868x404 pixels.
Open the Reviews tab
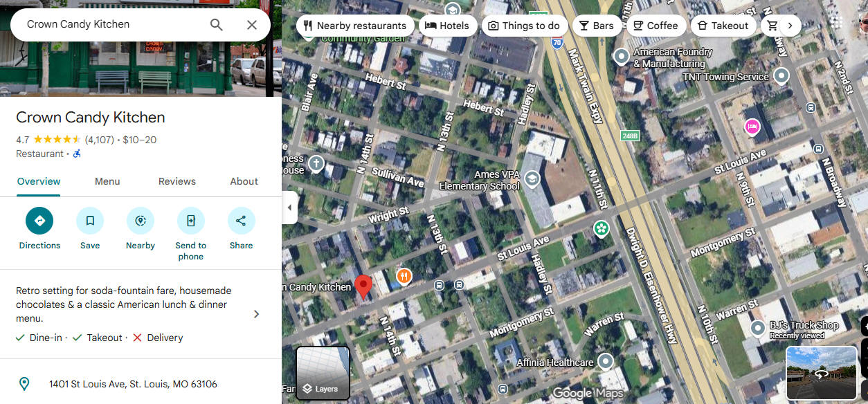click(177, 181)
